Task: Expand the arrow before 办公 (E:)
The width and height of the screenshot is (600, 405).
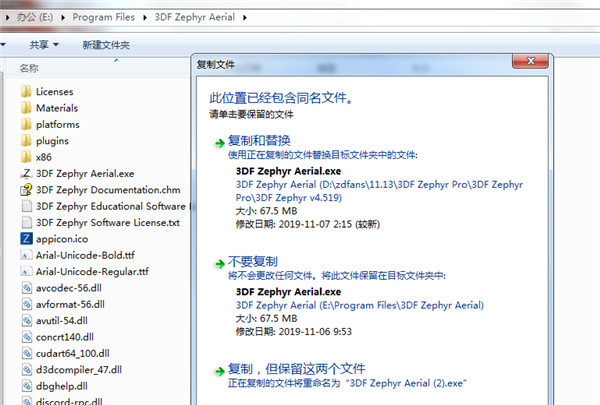Action: (7, 17)
